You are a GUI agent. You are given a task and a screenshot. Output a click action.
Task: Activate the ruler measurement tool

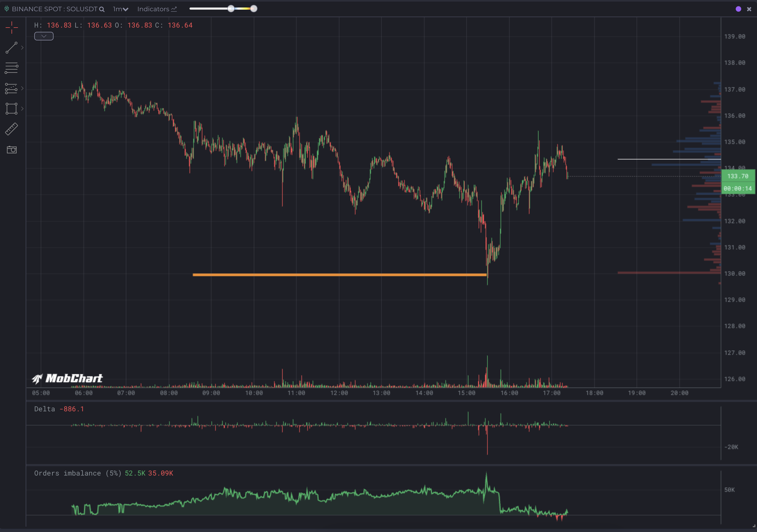pos(12,129)
